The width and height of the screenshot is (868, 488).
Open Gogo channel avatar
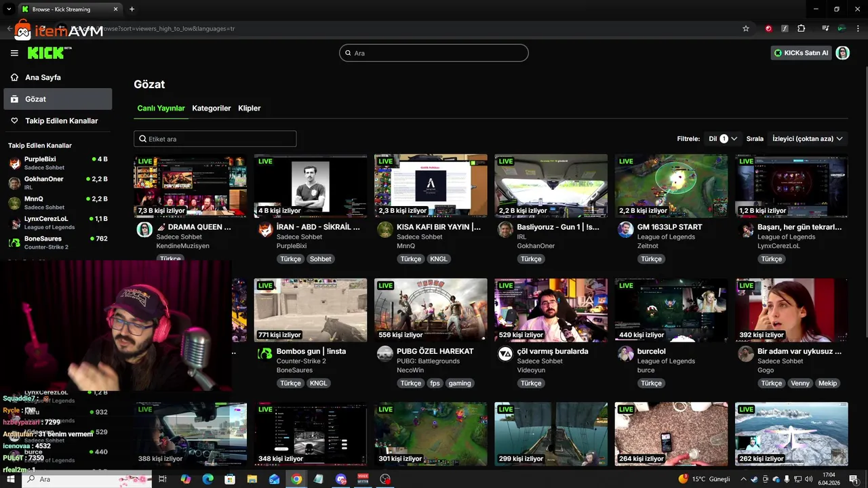746,354
